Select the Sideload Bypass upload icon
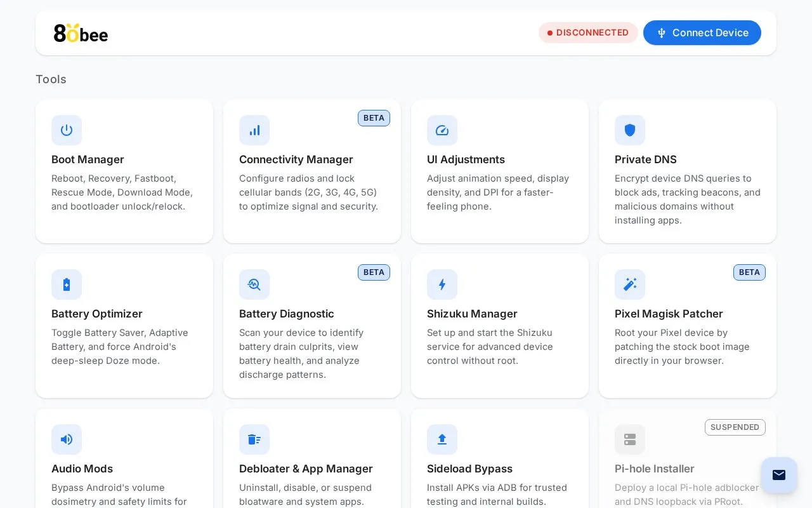The image size is (812, 508). point(442,439)
